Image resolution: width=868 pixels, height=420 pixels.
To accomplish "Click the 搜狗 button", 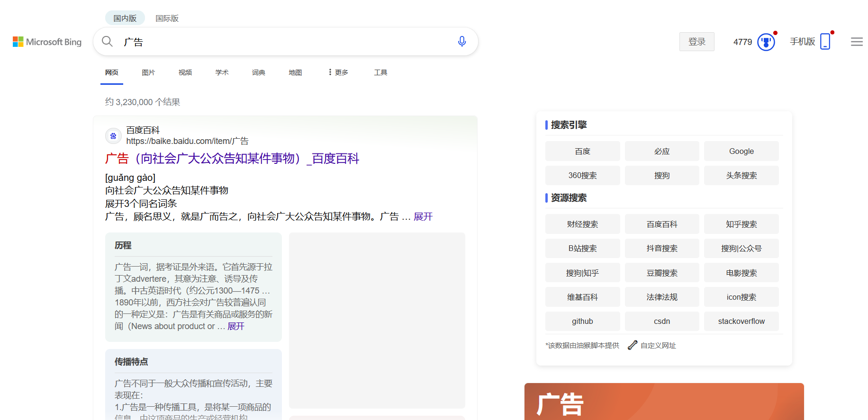I will pyautogui.click(x=662, y=175).
